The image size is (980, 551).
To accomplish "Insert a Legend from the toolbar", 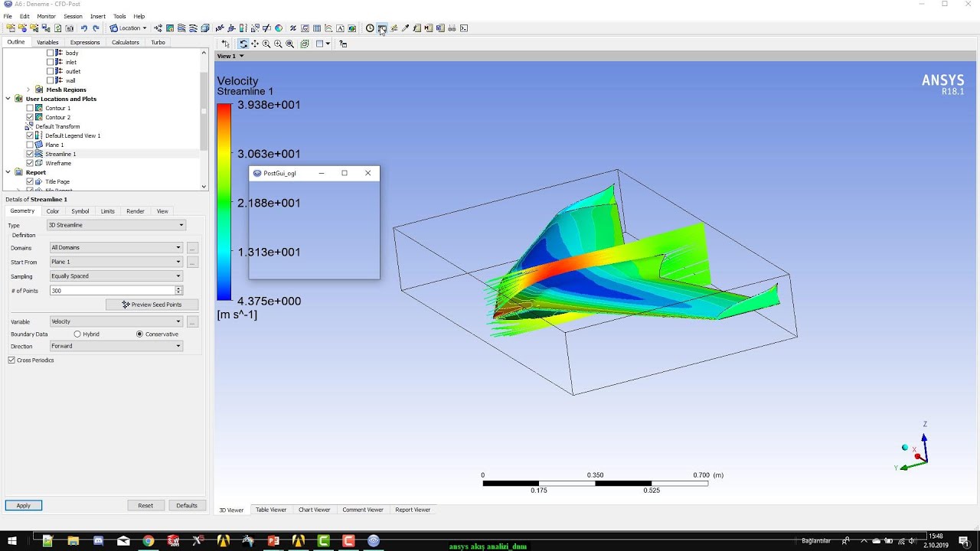I will coord(242,28).
